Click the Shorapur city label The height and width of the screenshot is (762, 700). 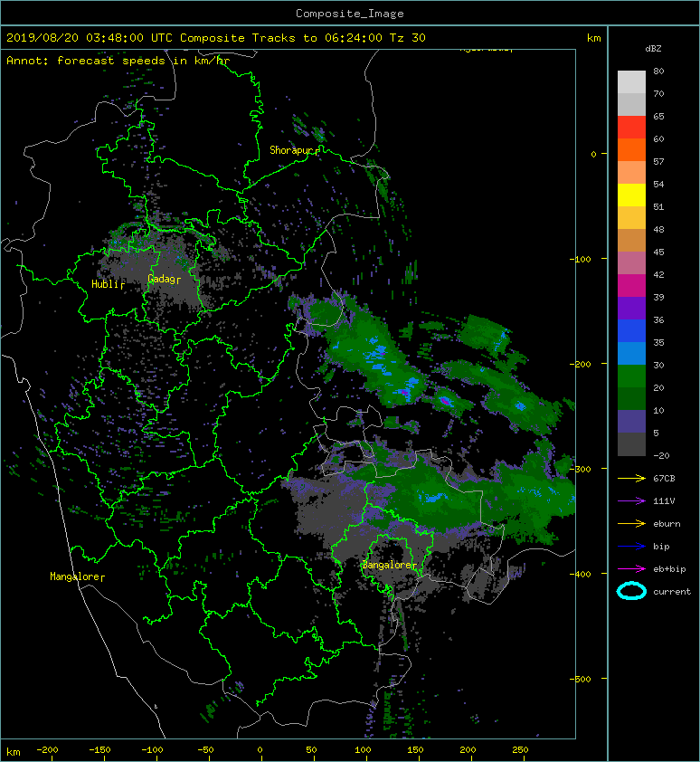click(293, 150)
